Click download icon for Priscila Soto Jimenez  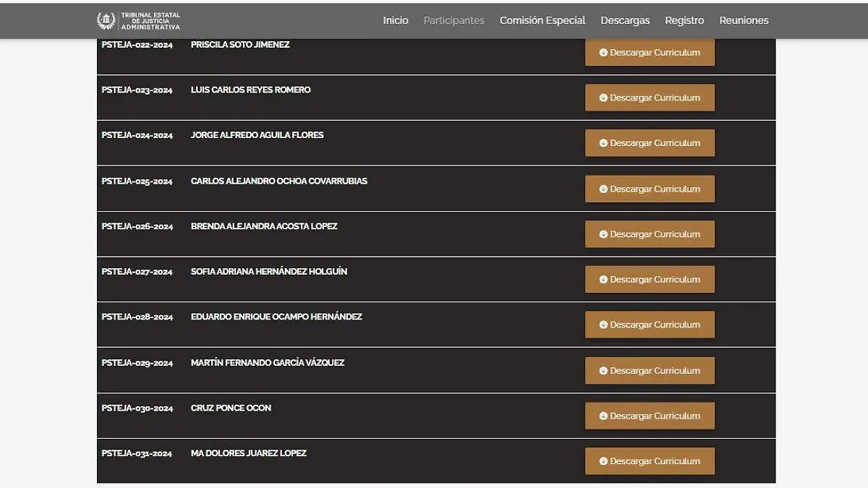603,53
